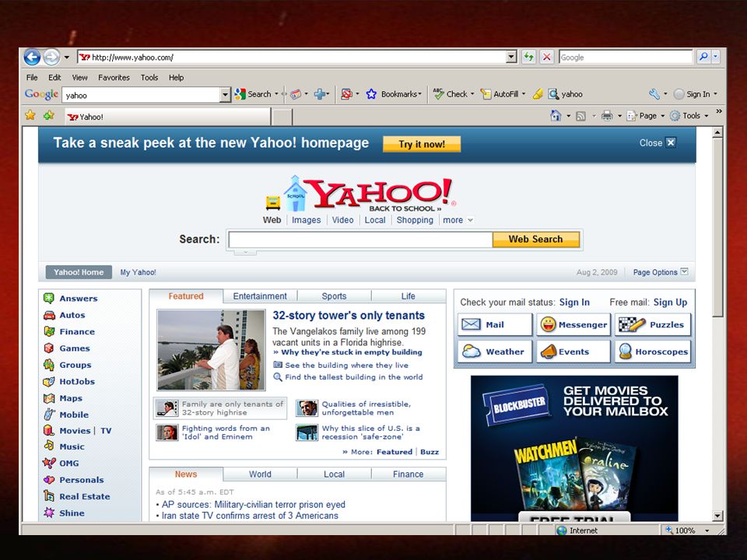Click the My Yahoo! tab

[x=139, y=272]
